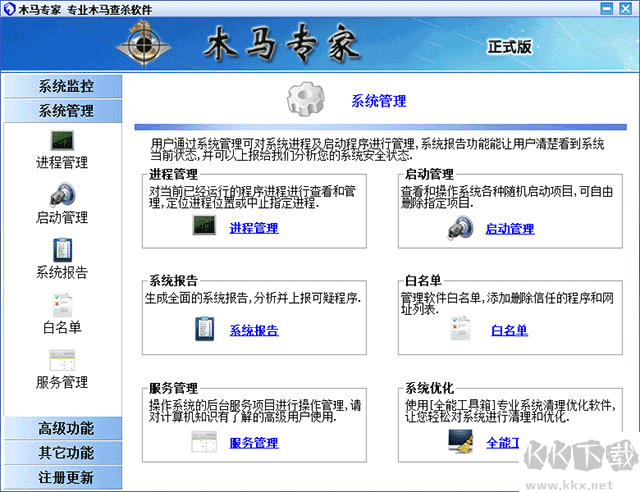Open the 进程管理 link in main panel

(x=254, y=228)
